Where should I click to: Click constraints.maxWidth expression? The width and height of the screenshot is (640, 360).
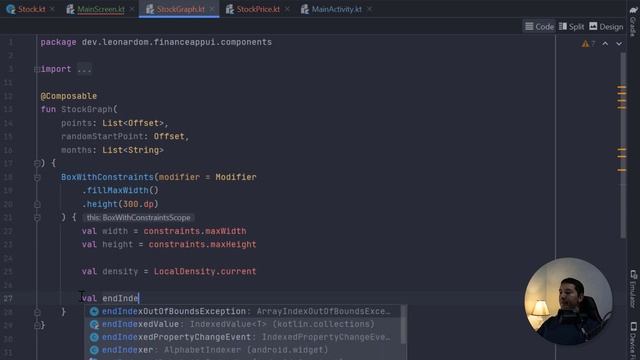195,231
